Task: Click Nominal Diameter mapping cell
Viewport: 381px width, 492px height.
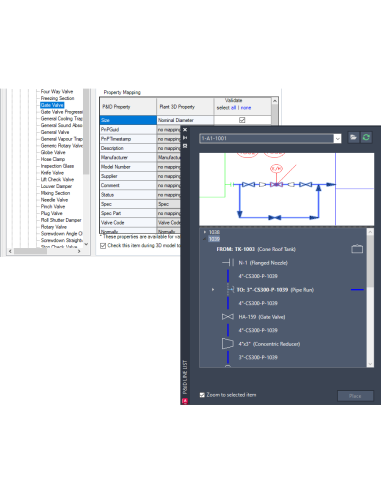Action: click(185, 120)
